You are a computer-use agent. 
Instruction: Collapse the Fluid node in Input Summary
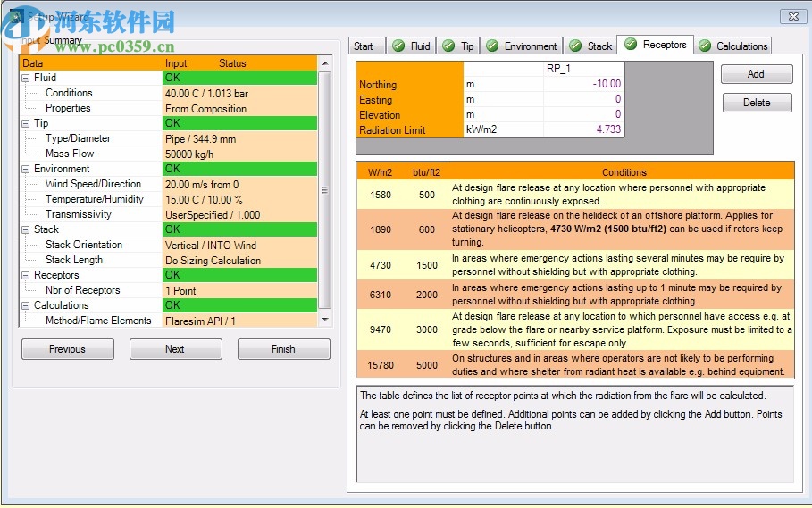point(26,79)
